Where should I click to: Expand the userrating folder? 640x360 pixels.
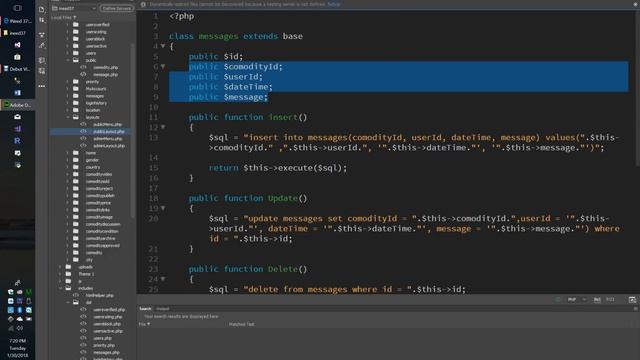pos(67,32)
